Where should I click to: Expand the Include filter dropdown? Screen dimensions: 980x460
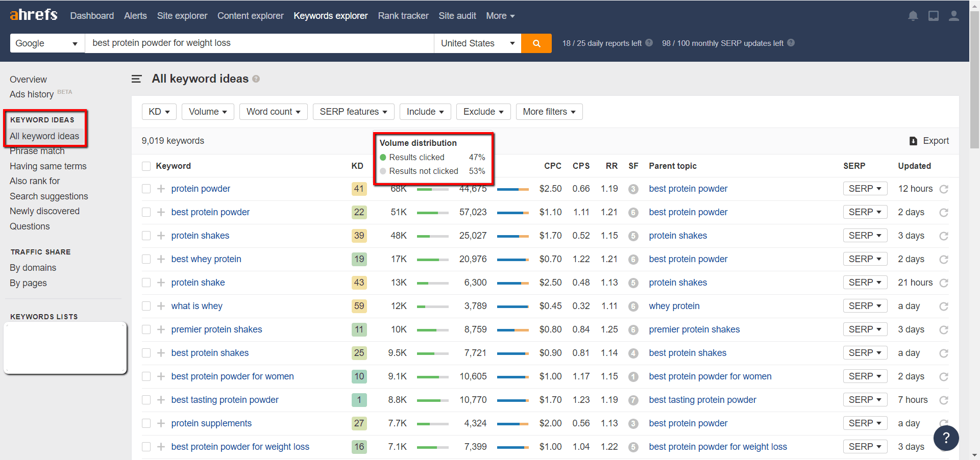click(425, 112)
